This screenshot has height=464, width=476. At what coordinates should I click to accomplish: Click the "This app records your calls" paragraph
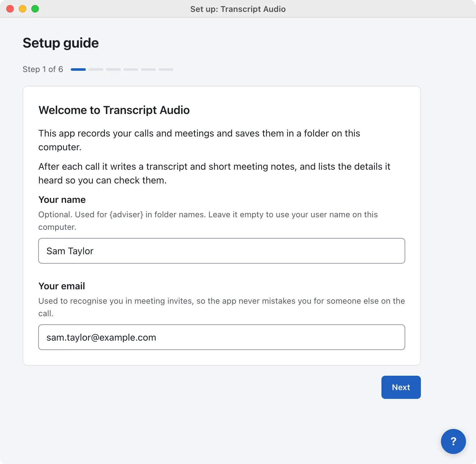click(199, 140)
